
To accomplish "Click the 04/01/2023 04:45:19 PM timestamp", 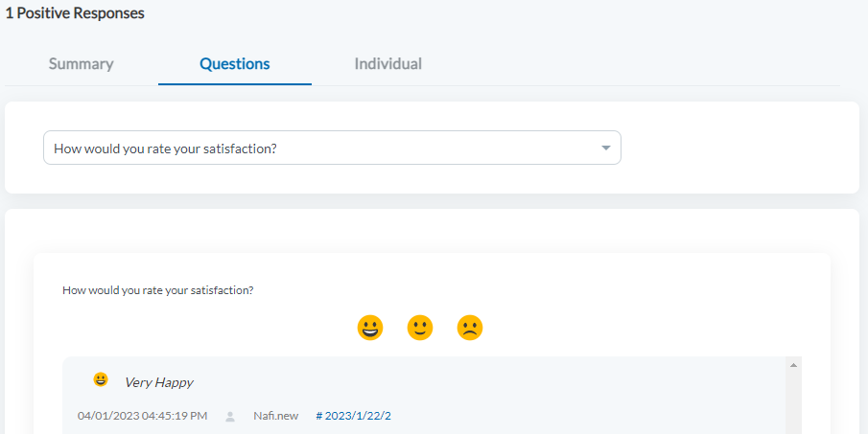I will (142, 416).
